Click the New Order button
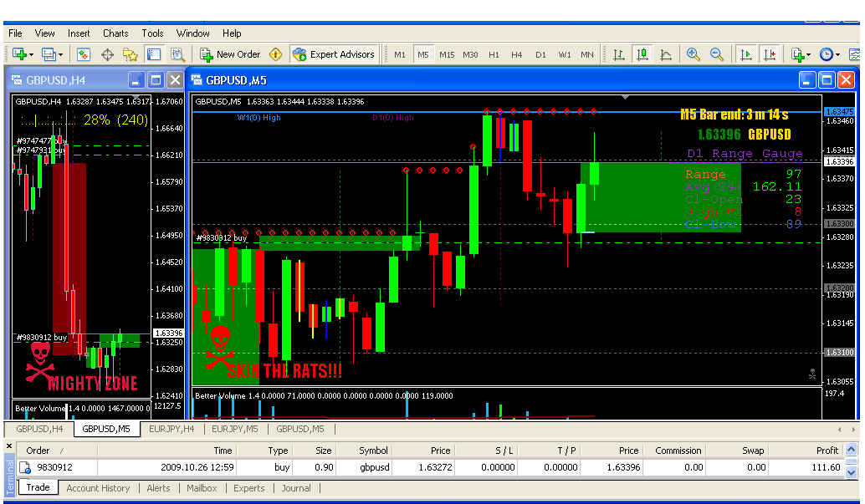This screenshot has height=504, width=865. point(230,54)
